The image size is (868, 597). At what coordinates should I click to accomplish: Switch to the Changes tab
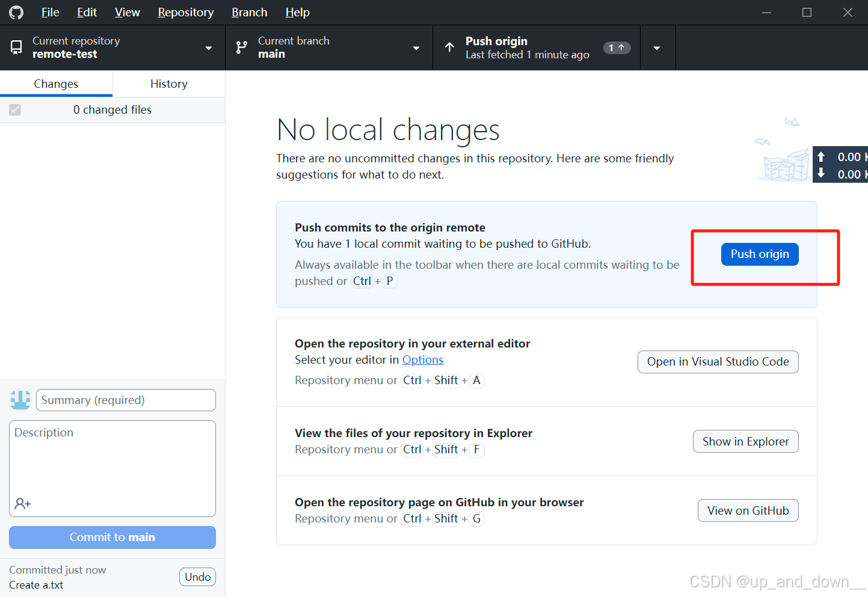point(56,84)
